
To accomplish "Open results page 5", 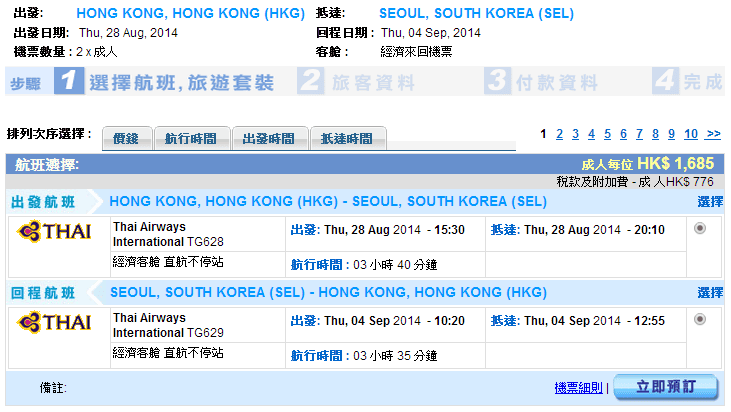I will click(608, 134).
